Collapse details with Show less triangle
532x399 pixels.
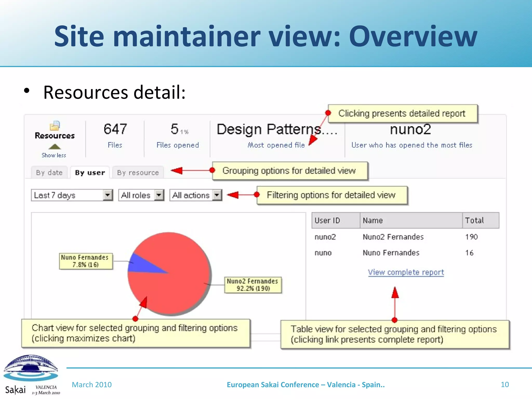click(55, 147)
